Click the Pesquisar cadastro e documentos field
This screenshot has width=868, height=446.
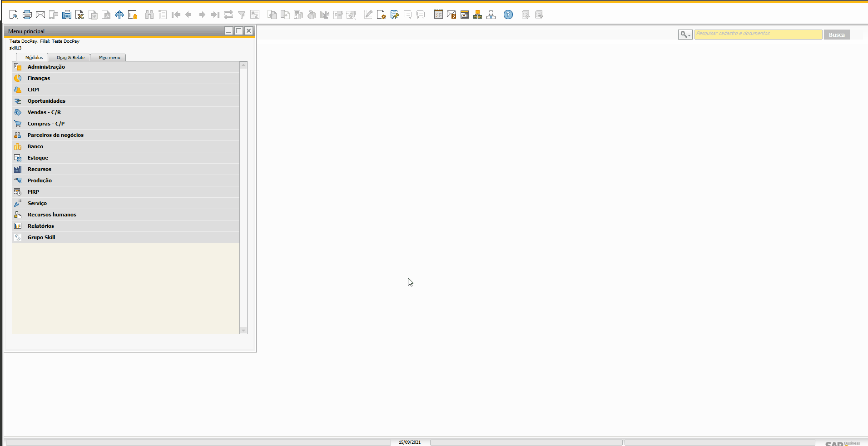(x=758, y=35)
